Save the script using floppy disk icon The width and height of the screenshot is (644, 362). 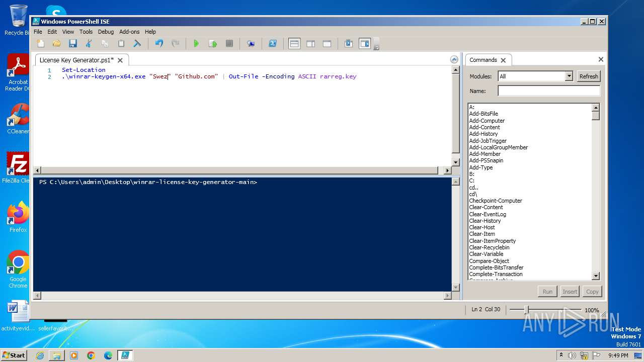coord(73,44)
